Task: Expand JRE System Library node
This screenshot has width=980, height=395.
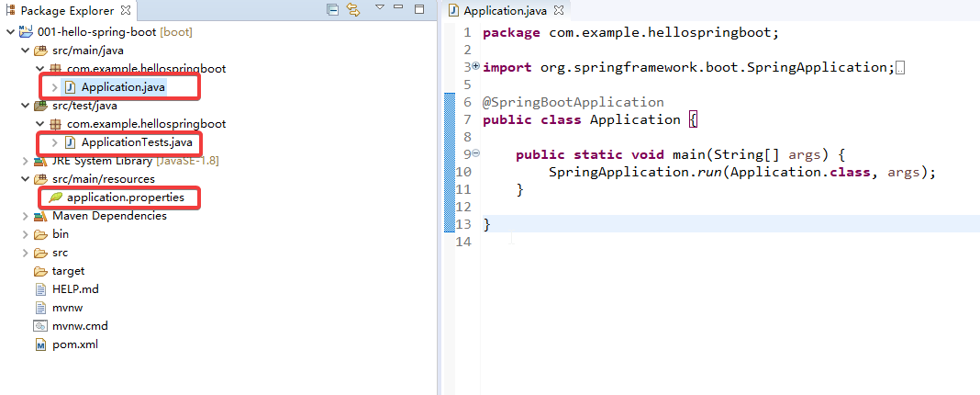Action: (x=25, y=161)
